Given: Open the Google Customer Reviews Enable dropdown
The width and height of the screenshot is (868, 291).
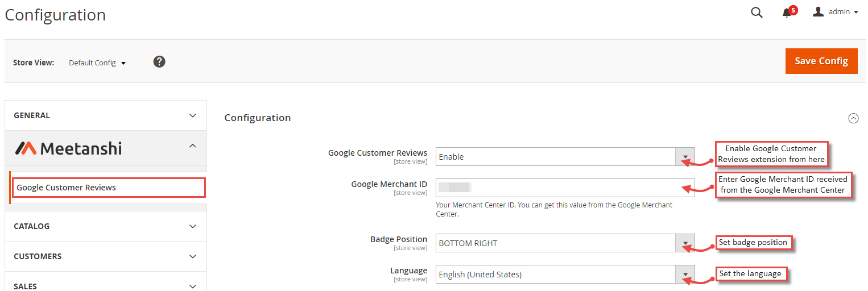Looking at the screenshot, I should pos(565,157).
